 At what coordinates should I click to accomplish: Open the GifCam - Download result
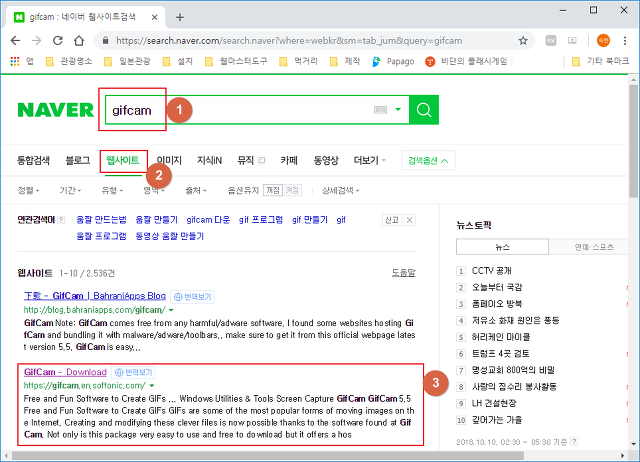point(65,372)
